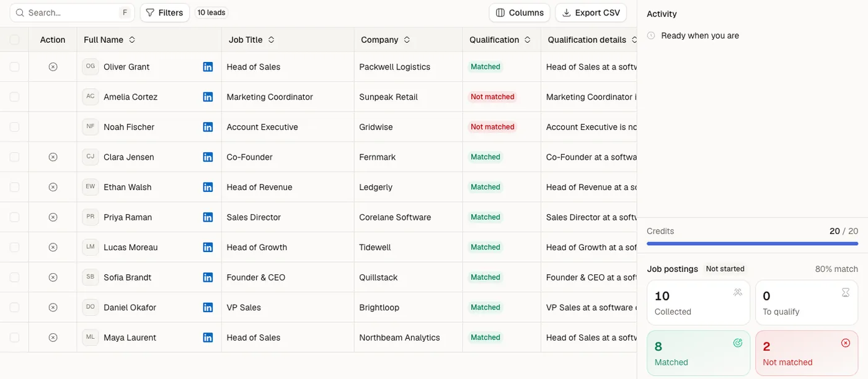868x379 pixels.
Task: Check the box for Oliver Grant row
Action: click(14, 67)
